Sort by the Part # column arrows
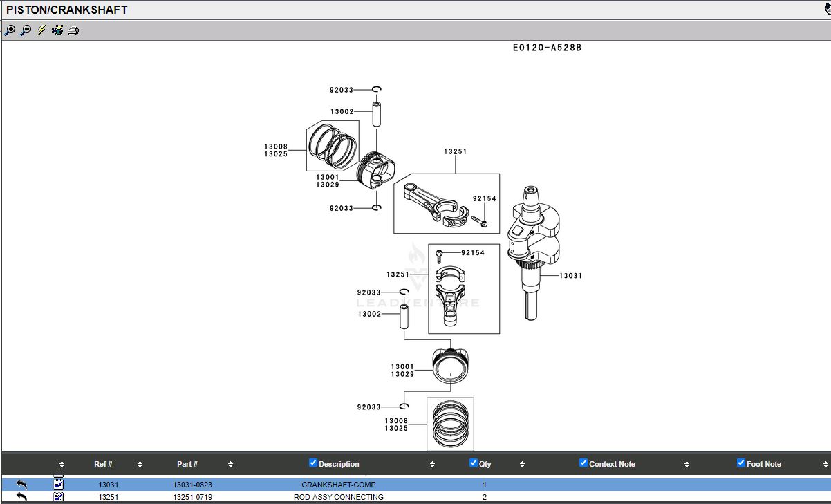The image size is (831, 504). point(230,465)
